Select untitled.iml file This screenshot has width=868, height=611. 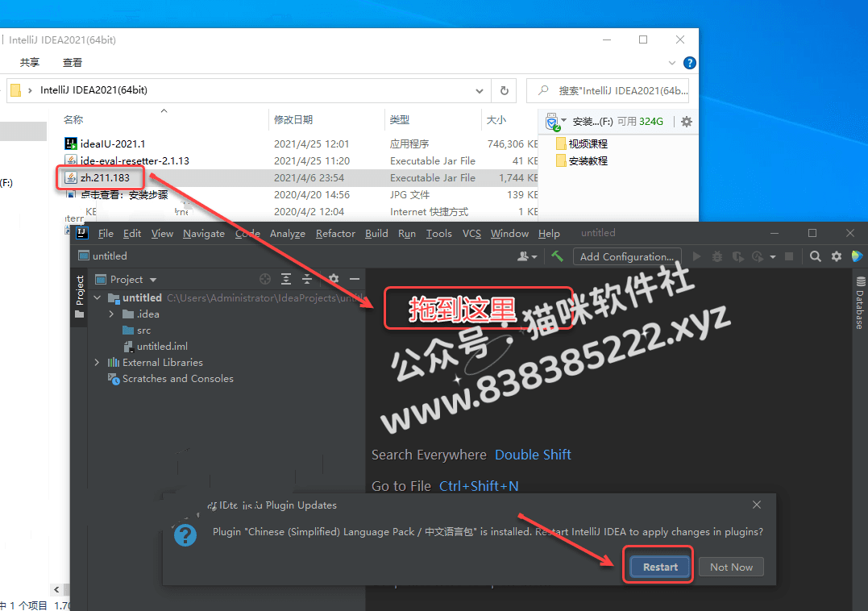click(155, 347)
